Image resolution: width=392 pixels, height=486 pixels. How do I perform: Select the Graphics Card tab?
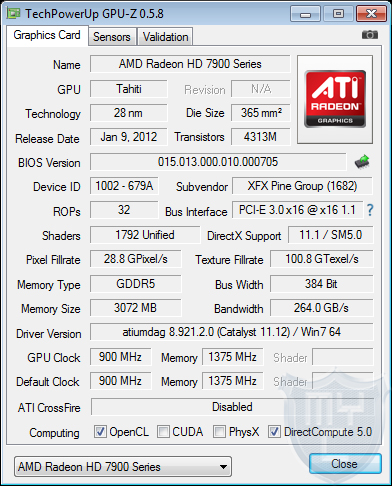pos(47,35)
